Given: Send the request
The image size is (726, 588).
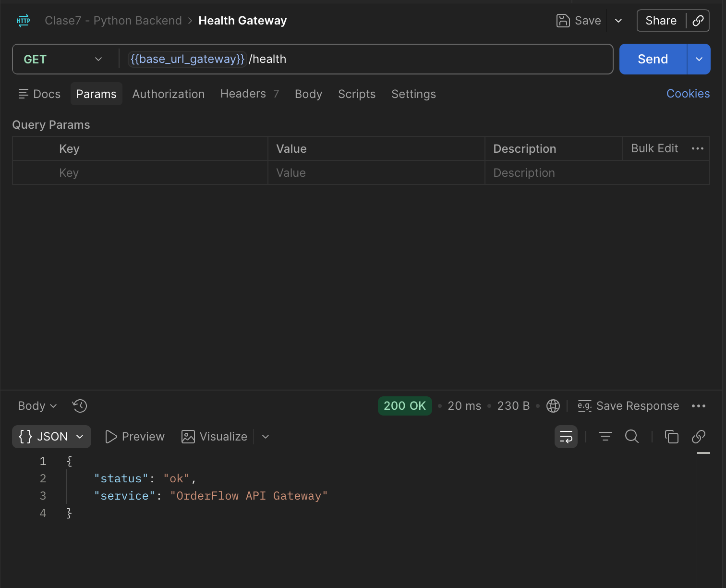Looking at the screenshot, I should click(653, 59).
